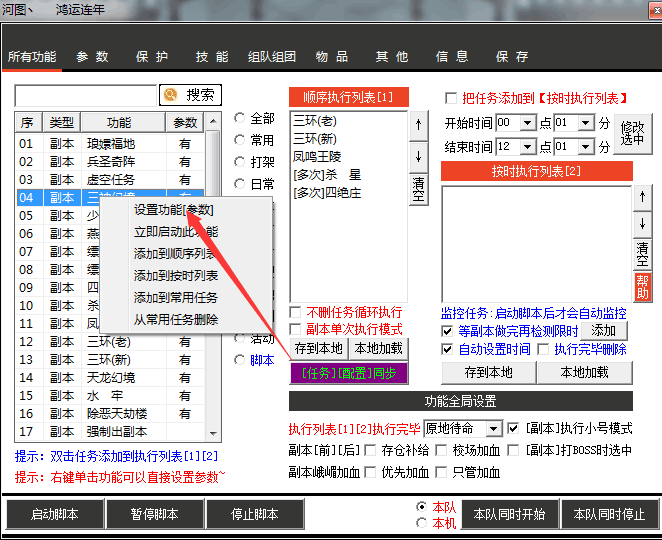Viewport: 662px width, 540px height.
Task: Expand the 原地待命 dropdown
Action: (x=462, y=428)
